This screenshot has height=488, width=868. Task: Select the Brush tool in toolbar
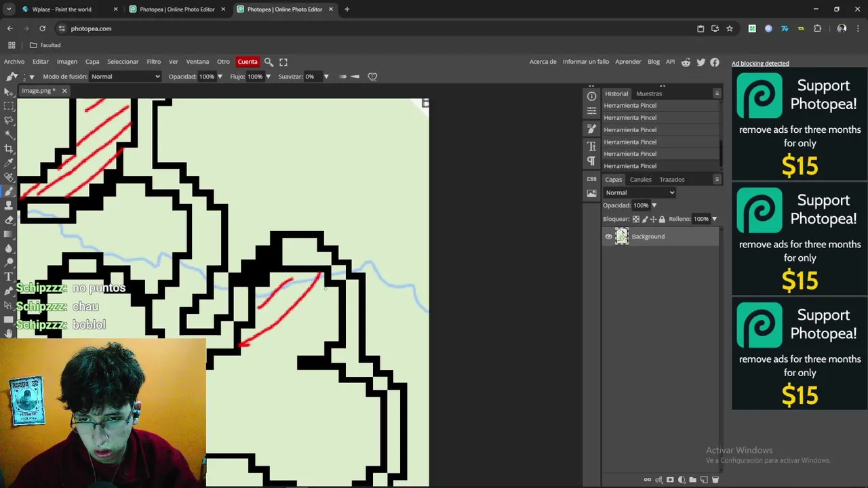8,191
